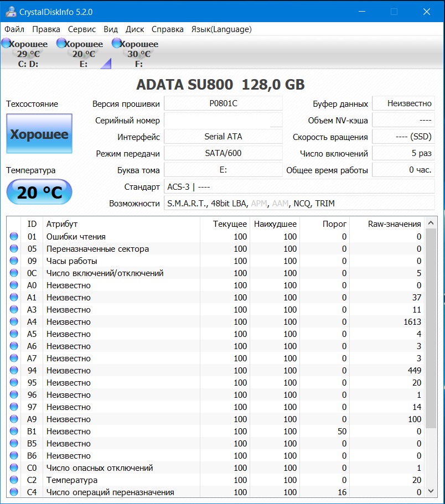Click the status orb for attribute 97
This screenshot has width=445, height=504.
coord(14,407)
